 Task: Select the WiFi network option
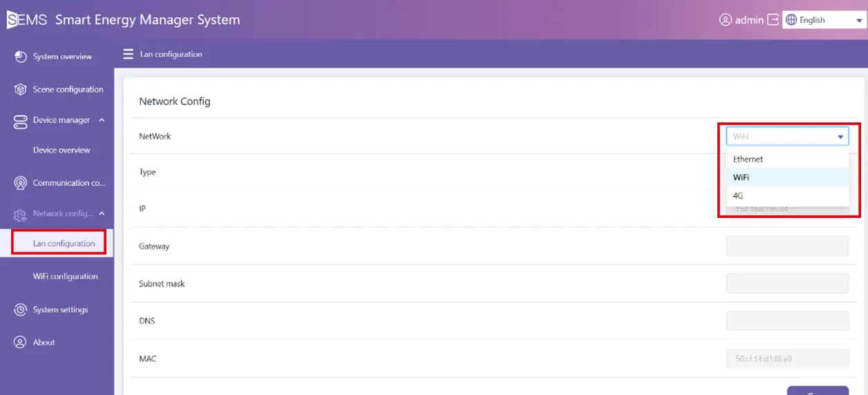click(741, 178)
